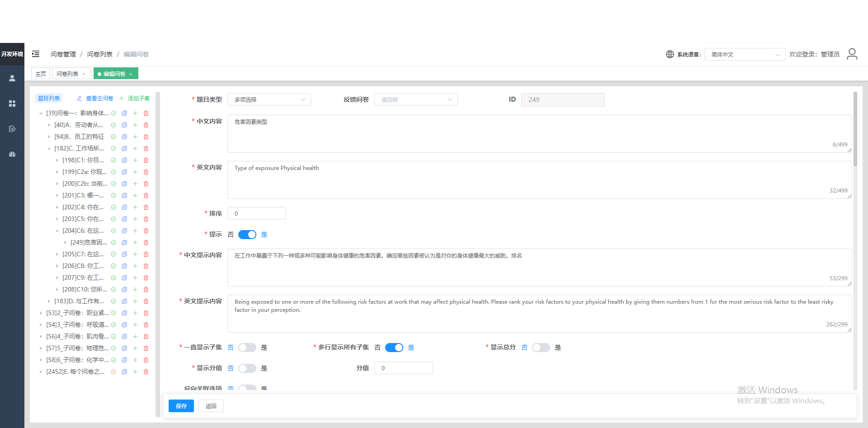The width and height of the screenshot is (868, 428).
Task: Open the 题目类型 dropdown
Action: click(x=269, y=99)
